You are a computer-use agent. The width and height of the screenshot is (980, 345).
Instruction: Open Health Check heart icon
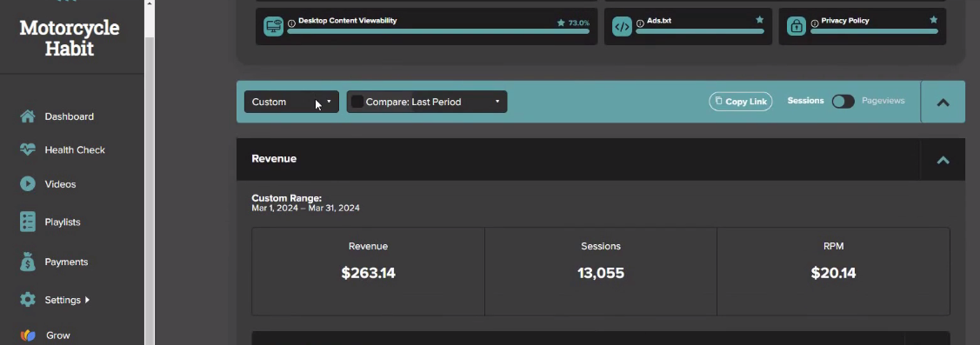tap(28, 150)
